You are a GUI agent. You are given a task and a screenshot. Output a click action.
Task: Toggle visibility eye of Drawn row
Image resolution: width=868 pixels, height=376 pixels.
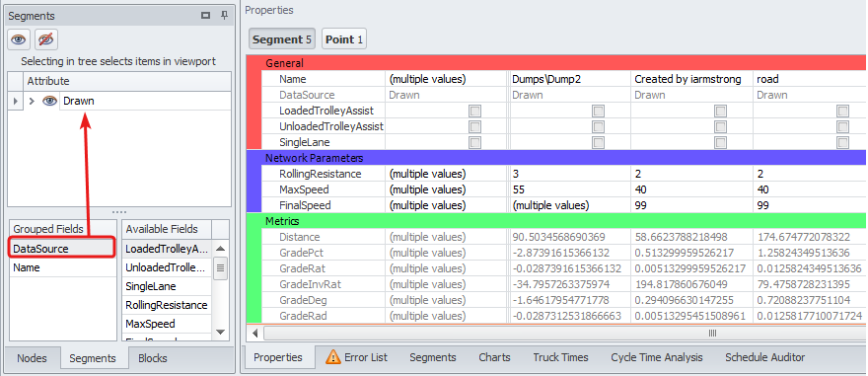50,101
